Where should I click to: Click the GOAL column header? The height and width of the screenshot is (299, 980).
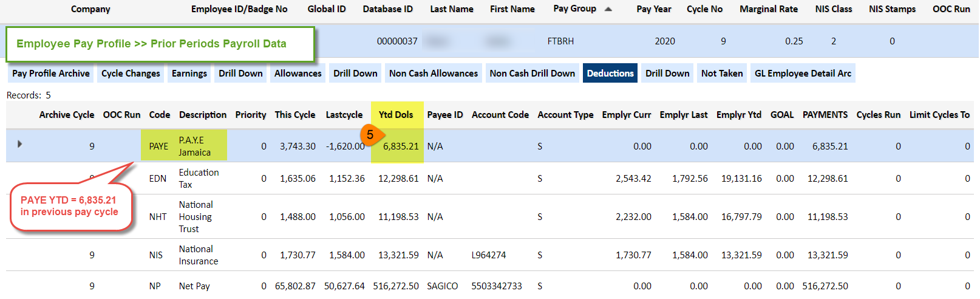point(782,115)
